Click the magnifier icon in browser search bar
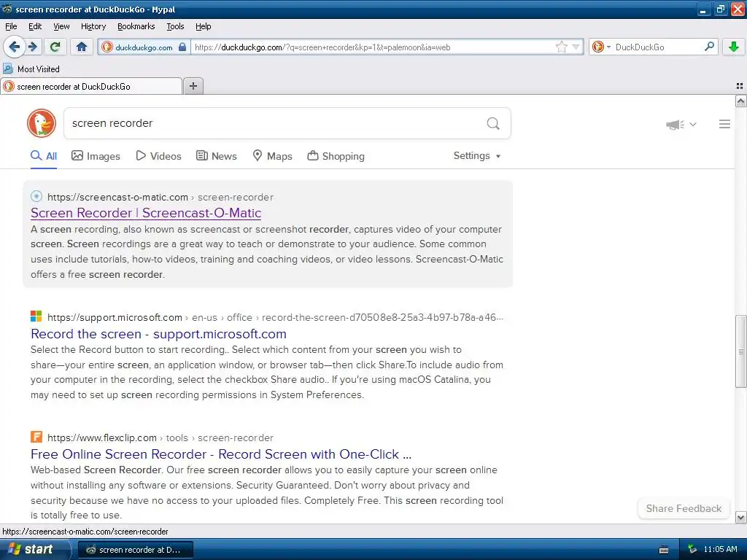Image resolution: width=747 pixels, height=560 pixels. click(x=709, y=46)
